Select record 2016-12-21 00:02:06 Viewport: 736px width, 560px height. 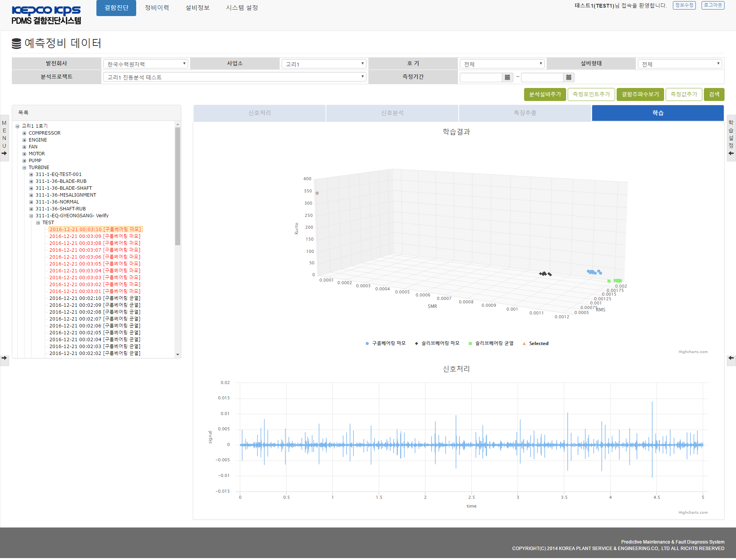coord(95,326)
